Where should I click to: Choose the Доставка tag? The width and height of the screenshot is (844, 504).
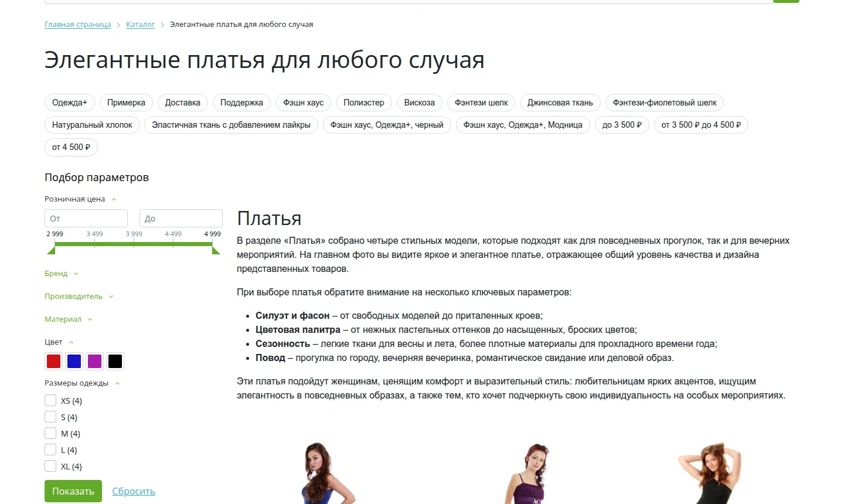[183, 103]
